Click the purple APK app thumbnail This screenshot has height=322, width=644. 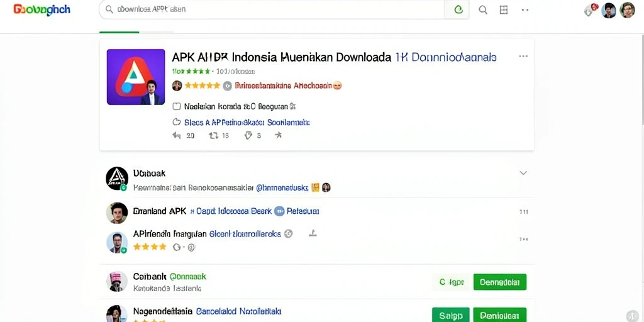136,77
